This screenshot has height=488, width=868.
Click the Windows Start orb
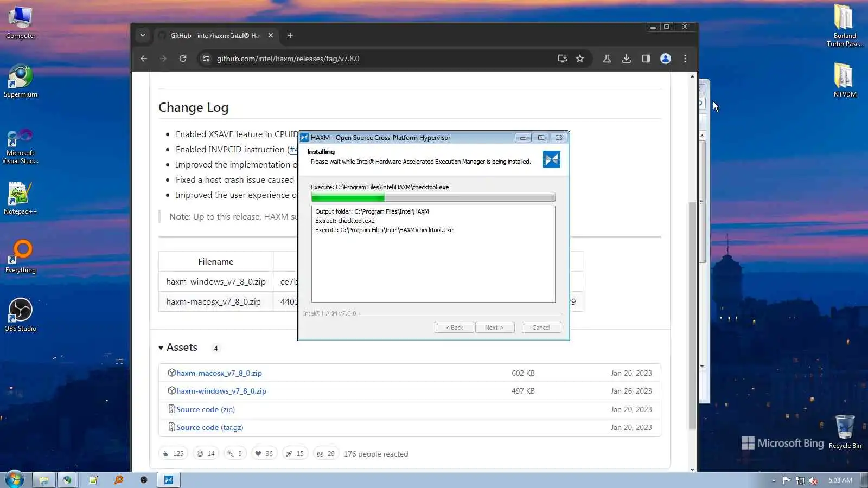coord(15,479)
